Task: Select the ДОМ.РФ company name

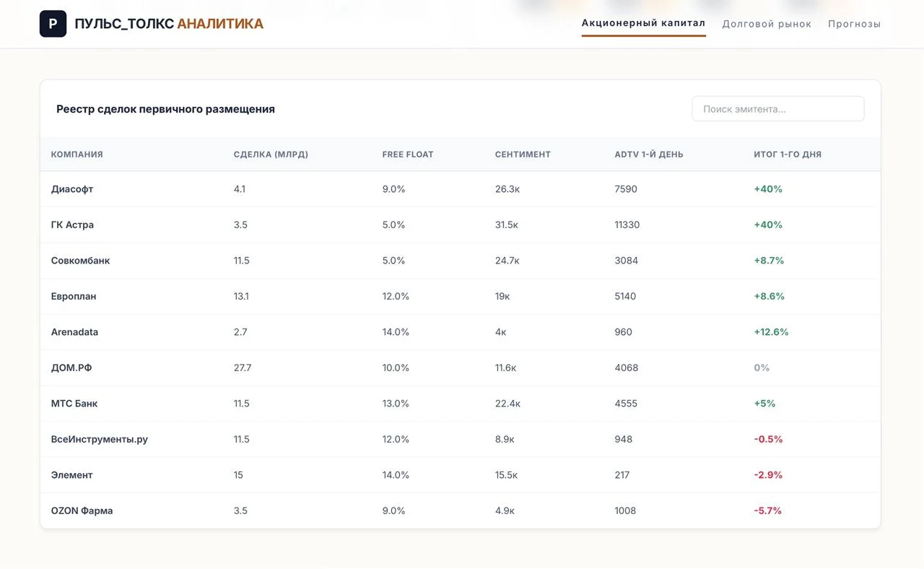Action: (x=71, y=368)
